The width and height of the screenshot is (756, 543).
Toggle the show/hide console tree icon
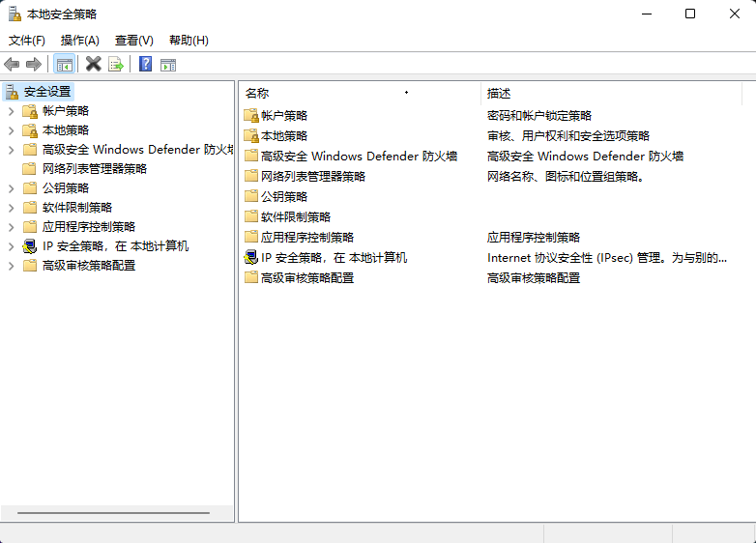(x=64, y=64)
